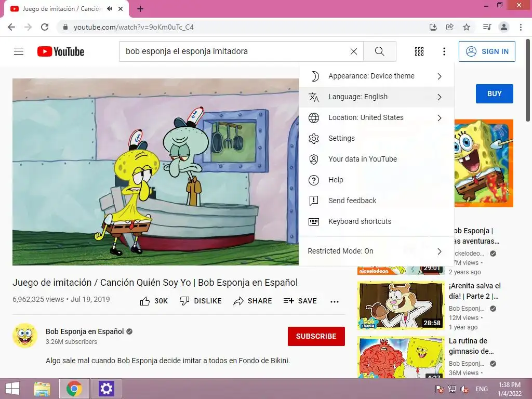Screen dimensions: 532x399
Task: Select Send feedback menu entry
Action: point(377,201)
